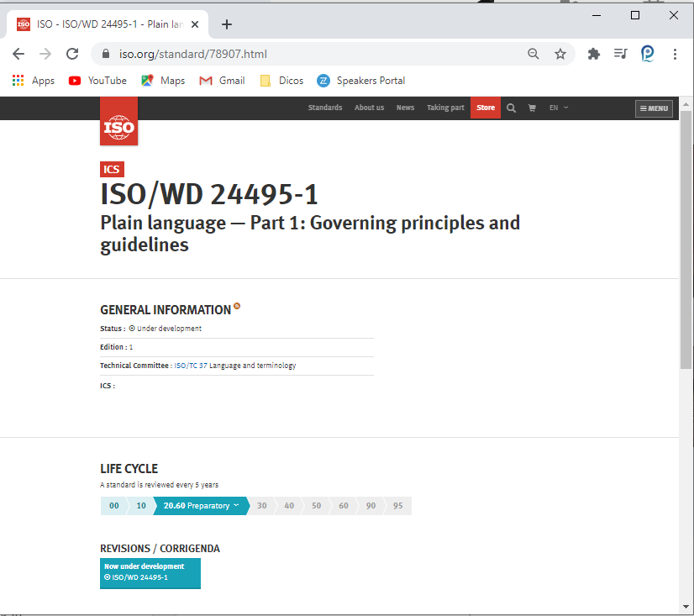Bookmark this page with the star icon

[x=560, y=54]
